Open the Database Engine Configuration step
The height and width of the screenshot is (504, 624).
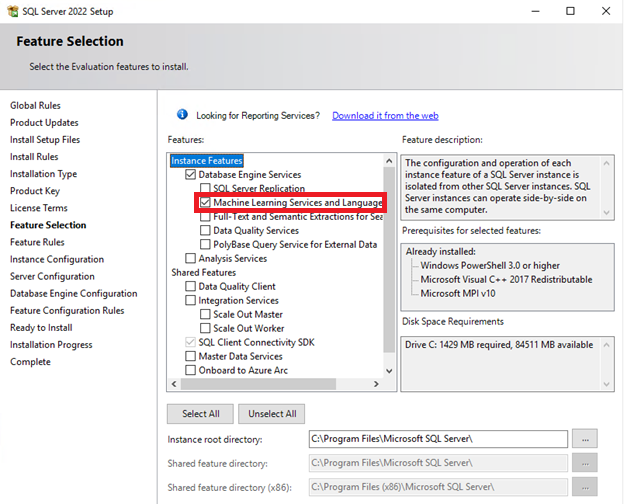[74, 293]
